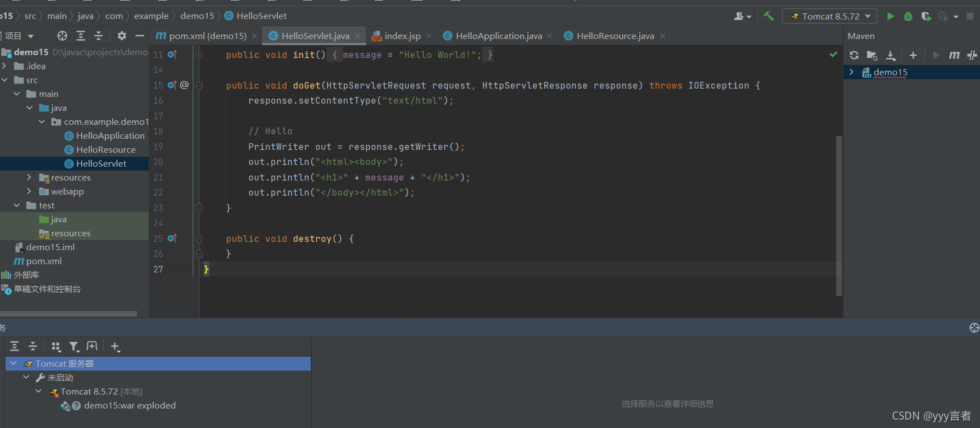Viewport: 980px width, 428px height.
Task: Fold the doGet method at line 15
Action: coord(199,85)
